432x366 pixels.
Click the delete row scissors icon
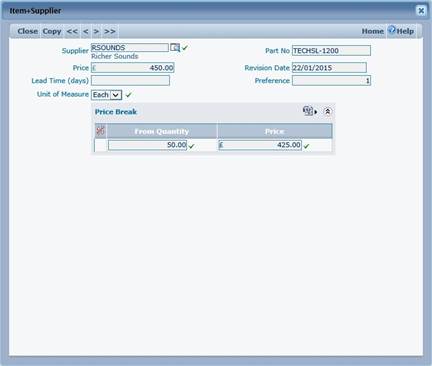[x=100, y=131]
